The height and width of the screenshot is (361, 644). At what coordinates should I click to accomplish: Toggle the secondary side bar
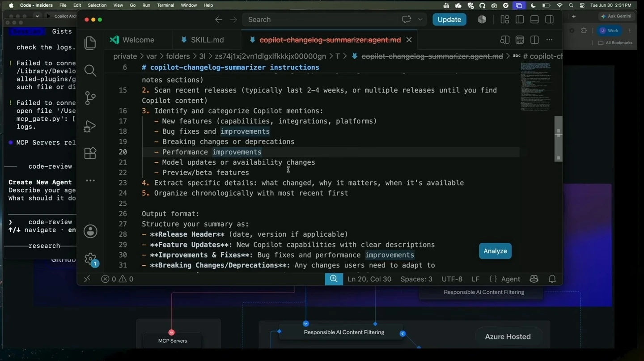(549, 20)
